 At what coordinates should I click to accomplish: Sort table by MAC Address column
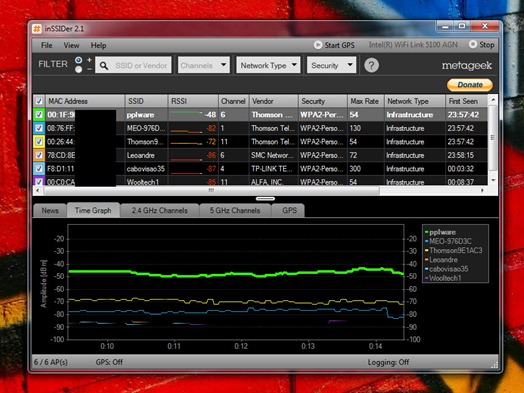tap(85, 101)
